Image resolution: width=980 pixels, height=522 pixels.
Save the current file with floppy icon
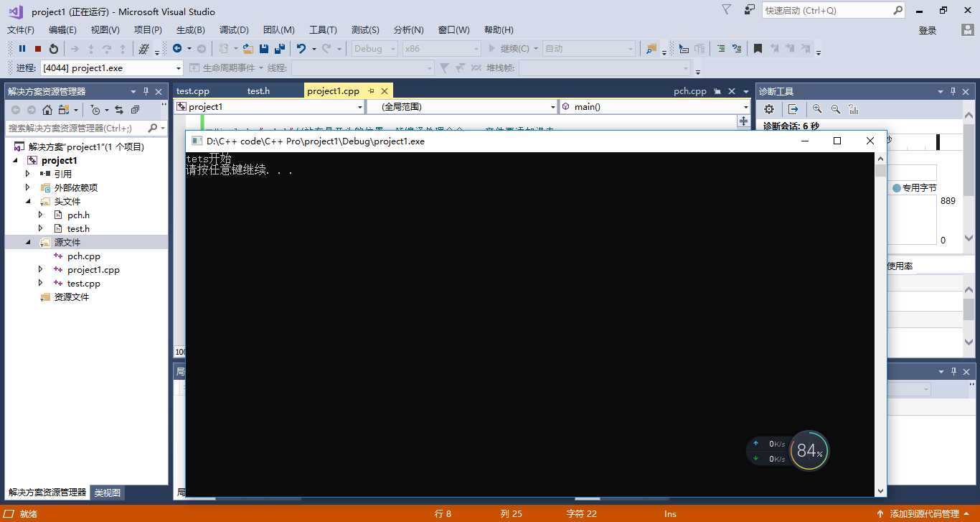coord(264,49)
